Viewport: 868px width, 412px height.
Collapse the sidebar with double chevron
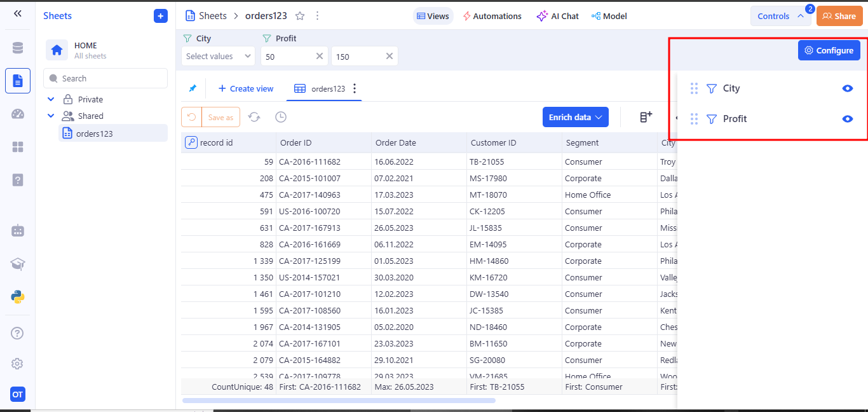pos(17,13)
